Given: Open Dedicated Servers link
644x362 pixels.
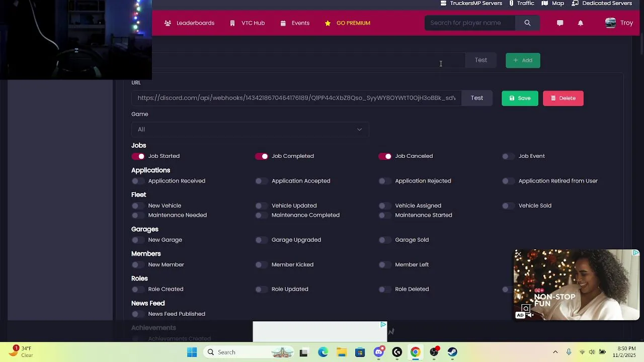Looking at the screenshot, I should coord(602,4).
